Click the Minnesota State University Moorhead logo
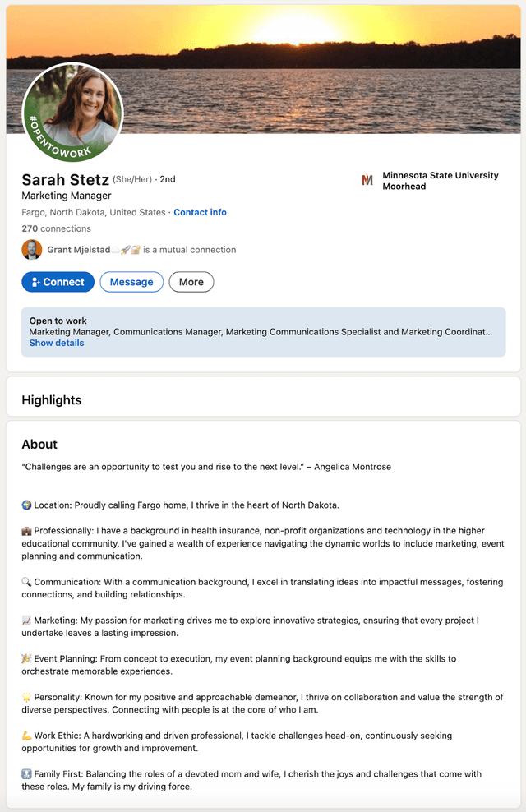The image size is (526, 812). click(367, 181)
